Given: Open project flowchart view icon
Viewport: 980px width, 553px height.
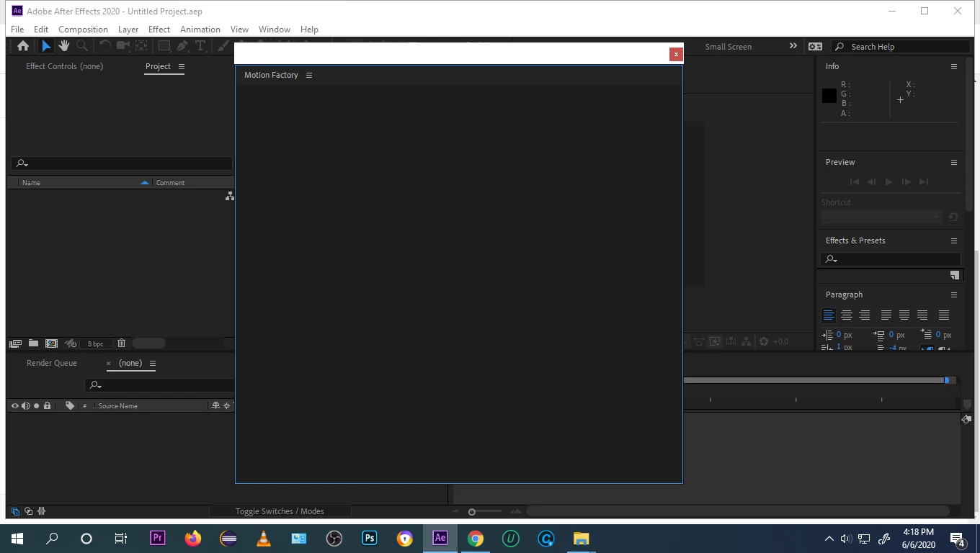Looking at the screenshot, I should (x=230, y=196).
